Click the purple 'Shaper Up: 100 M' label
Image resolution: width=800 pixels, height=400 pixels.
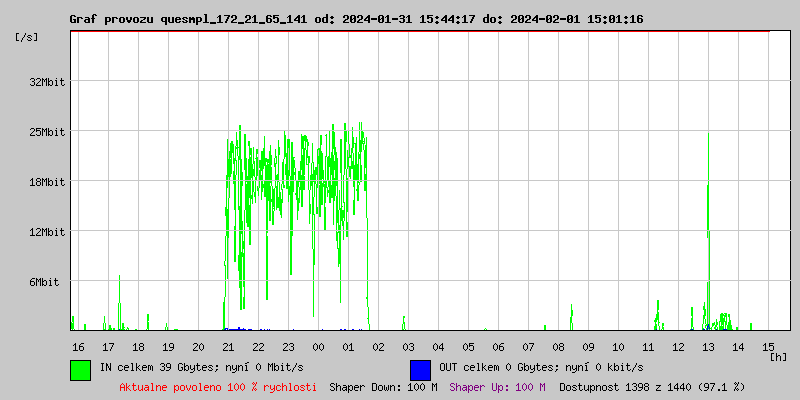(x=497, y=386)
